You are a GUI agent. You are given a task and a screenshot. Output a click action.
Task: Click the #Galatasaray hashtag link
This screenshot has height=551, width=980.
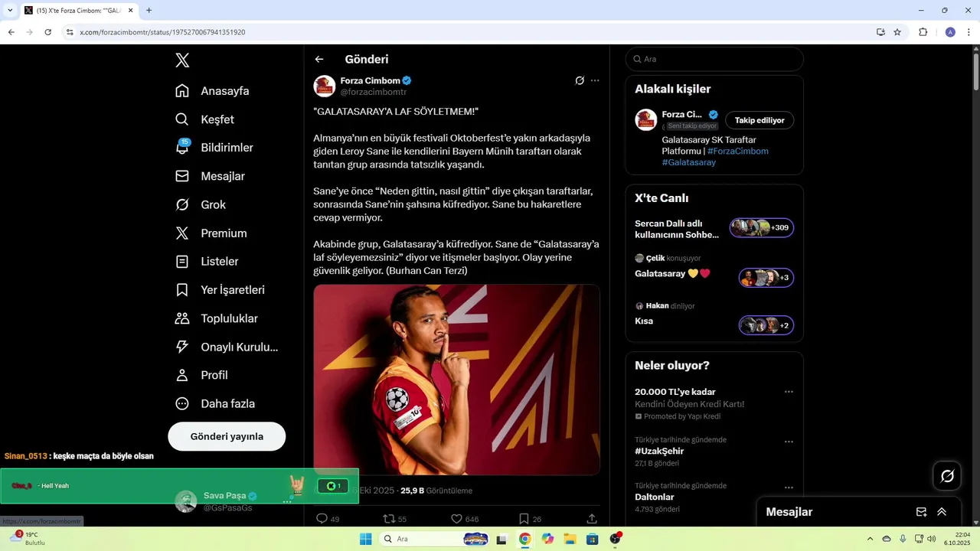click(689, 162)
